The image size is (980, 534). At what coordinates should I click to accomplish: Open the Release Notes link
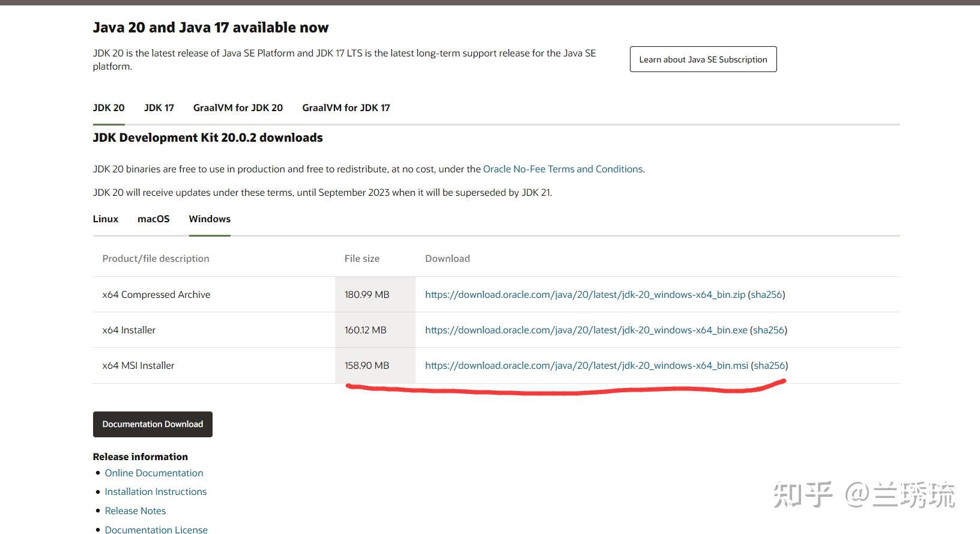135,511
